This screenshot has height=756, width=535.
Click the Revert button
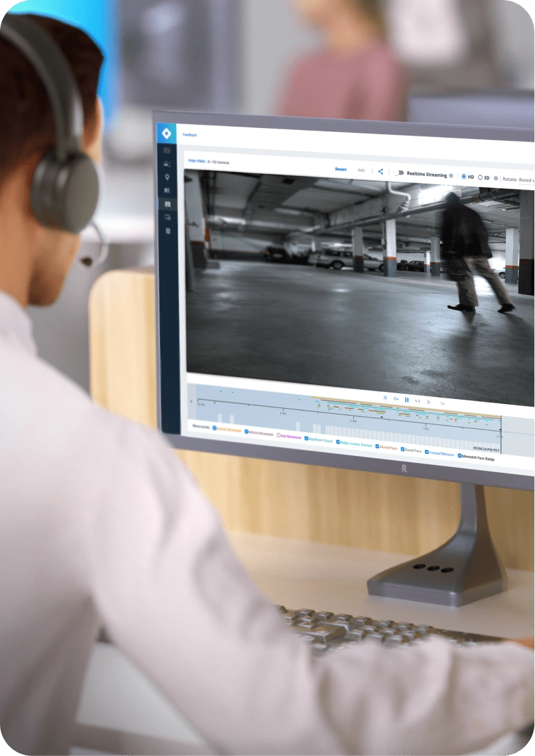click(x=340, y=169)
